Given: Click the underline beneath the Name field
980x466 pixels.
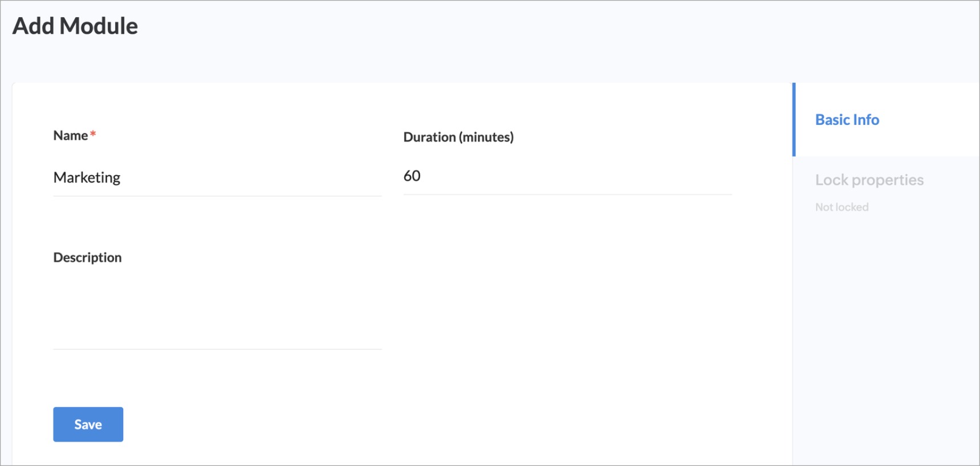Looking at the screenshot, I should pyautogui.click(x=217, y=196).
